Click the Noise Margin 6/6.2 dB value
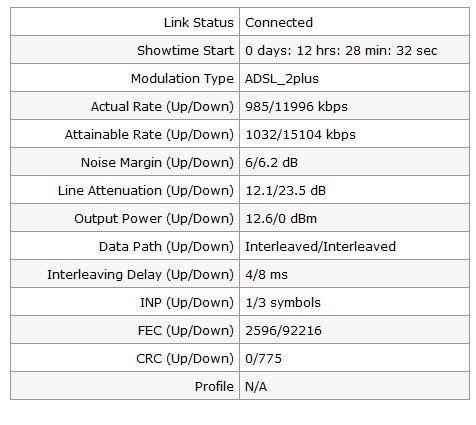The width and height of the screenshot is (476, 425). 271,163
